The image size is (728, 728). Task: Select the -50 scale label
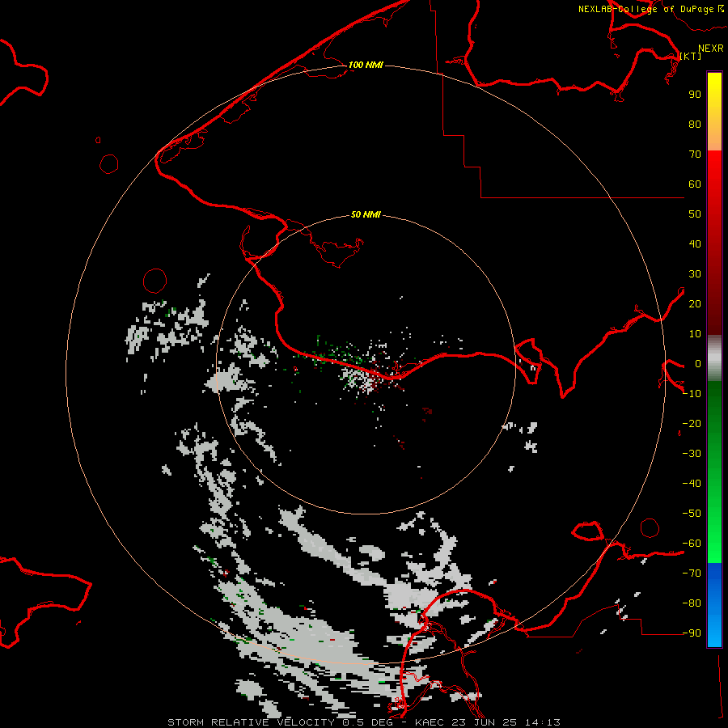692,514
